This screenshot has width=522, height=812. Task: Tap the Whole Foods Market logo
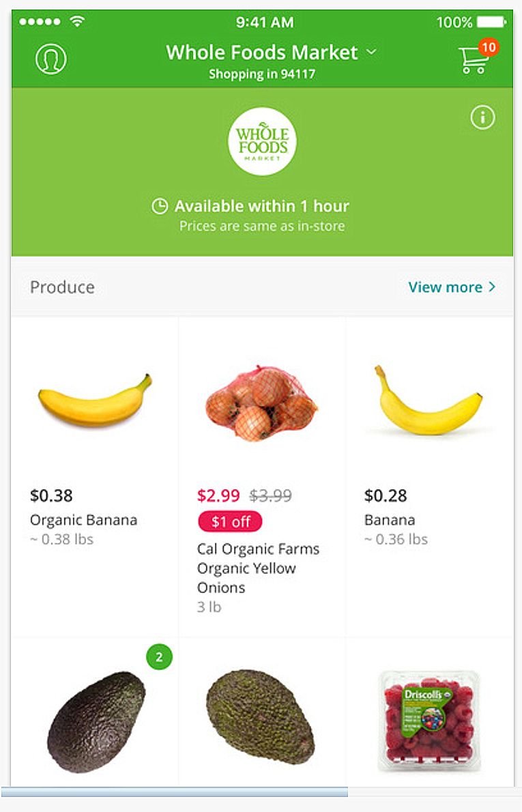[262, 141]
